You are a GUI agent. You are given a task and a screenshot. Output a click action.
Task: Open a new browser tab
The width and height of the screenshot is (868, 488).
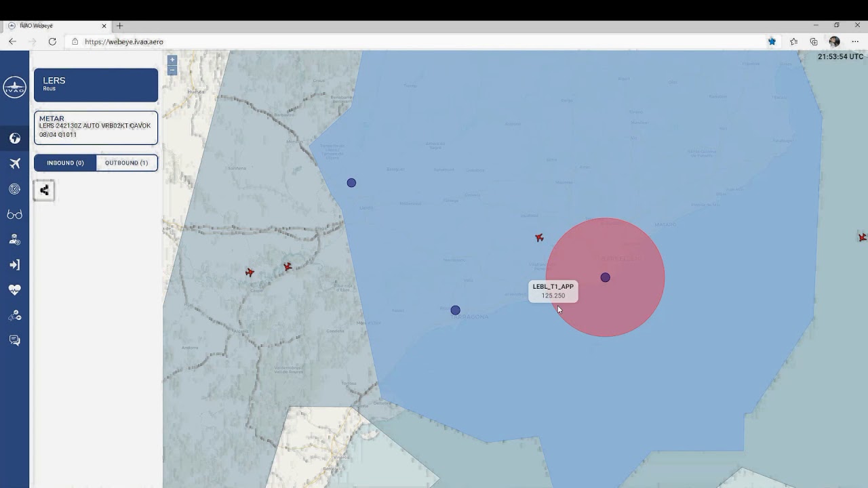119,26
